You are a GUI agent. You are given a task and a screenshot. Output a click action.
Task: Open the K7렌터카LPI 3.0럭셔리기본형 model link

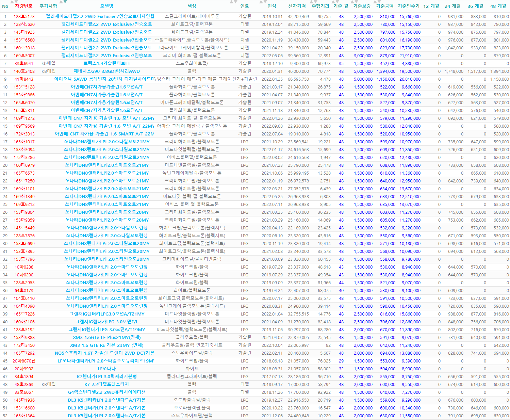click(x=107, y=376)
